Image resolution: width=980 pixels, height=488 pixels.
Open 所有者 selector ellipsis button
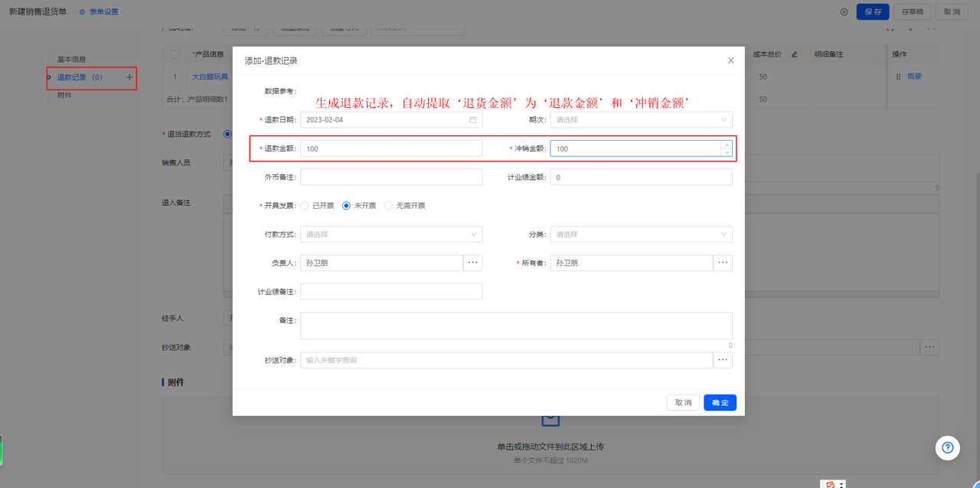click(723, 263)
